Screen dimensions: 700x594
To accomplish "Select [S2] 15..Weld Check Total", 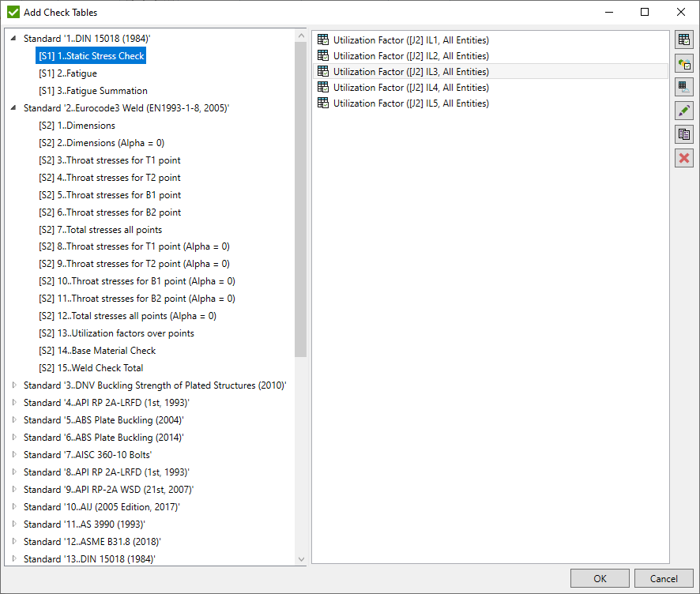I will click(x=102, y=367).
